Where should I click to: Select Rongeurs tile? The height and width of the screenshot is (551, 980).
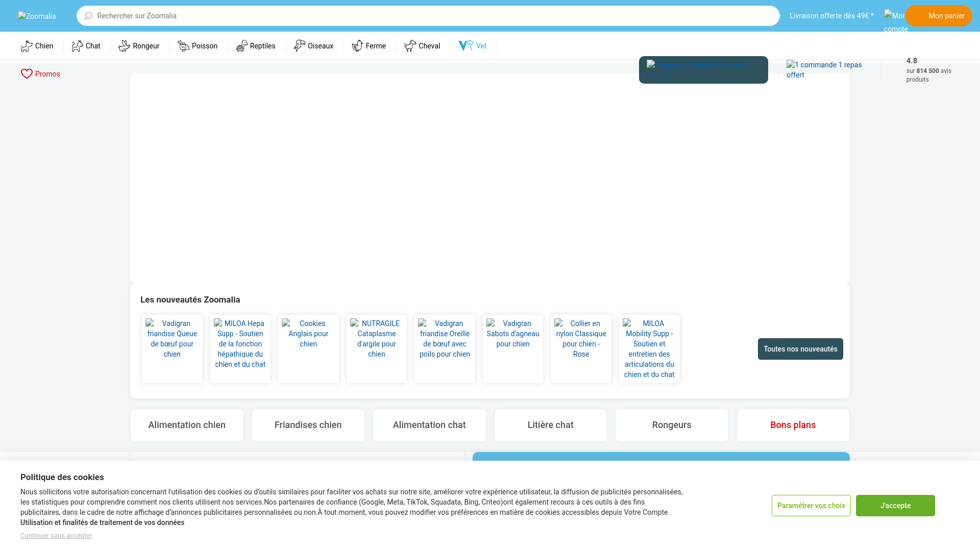click(x=672, y=425)
